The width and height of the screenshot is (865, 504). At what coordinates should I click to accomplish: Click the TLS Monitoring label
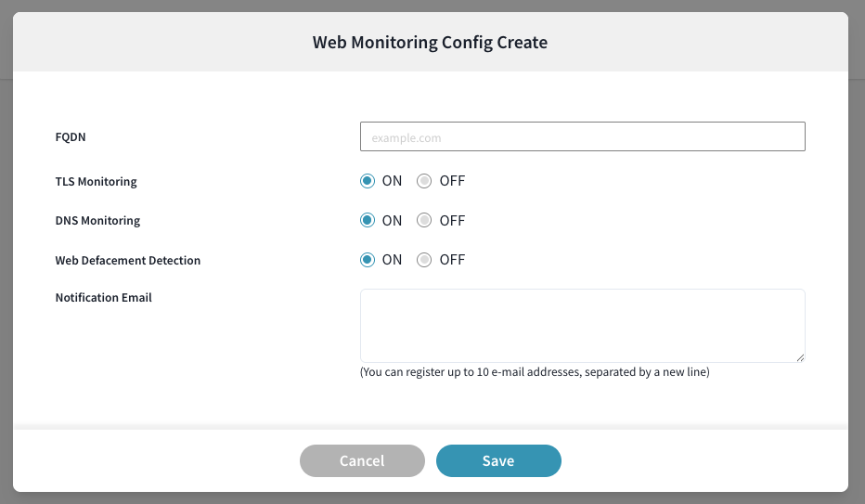click(x=96, y=182)
